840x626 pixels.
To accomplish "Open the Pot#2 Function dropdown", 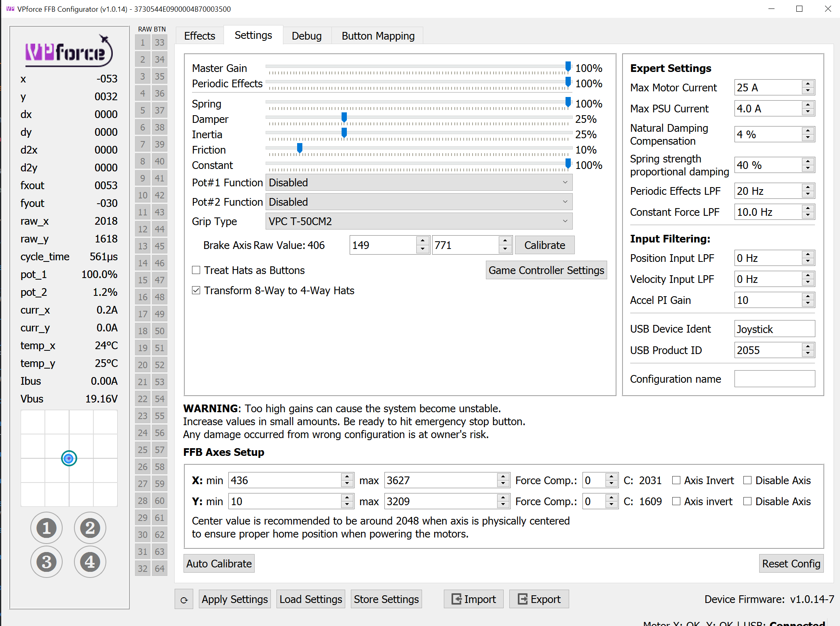I will pyautogui.click(x=418, y=202).
